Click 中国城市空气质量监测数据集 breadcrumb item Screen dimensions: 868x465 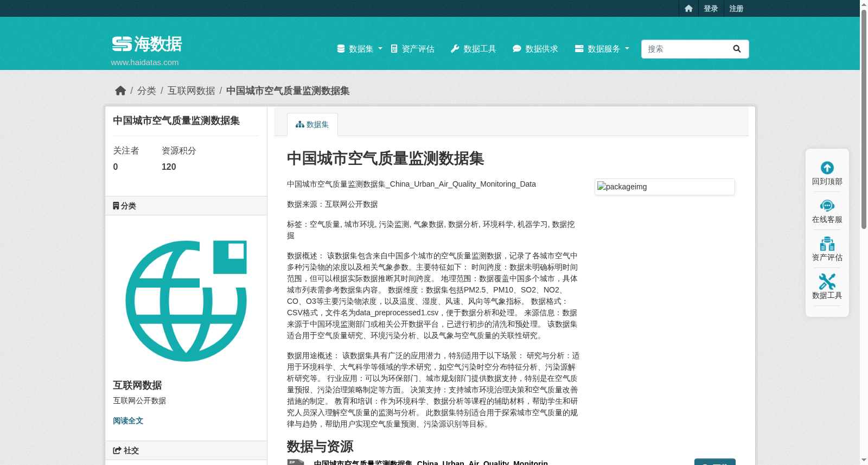point(288,91)
